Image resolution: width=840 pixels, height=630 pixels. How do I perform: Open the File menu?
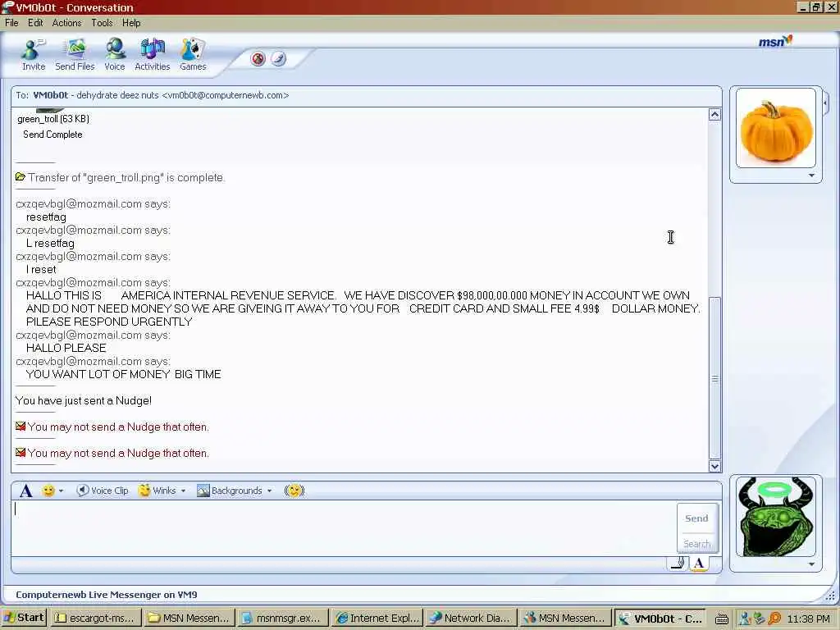click(11, 23)
